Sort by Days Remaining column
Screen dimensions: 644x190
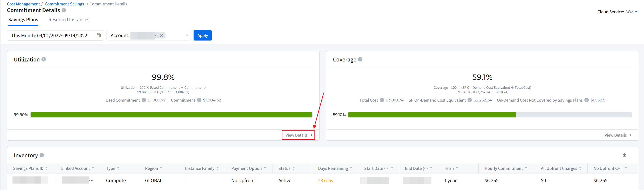(x=351, y=168)
